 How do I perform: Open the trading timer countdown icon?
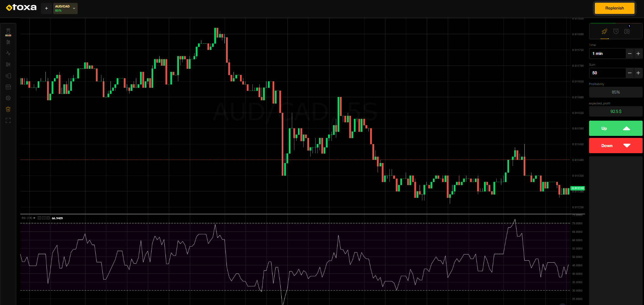pyautogui.click(x=8, y=31)
